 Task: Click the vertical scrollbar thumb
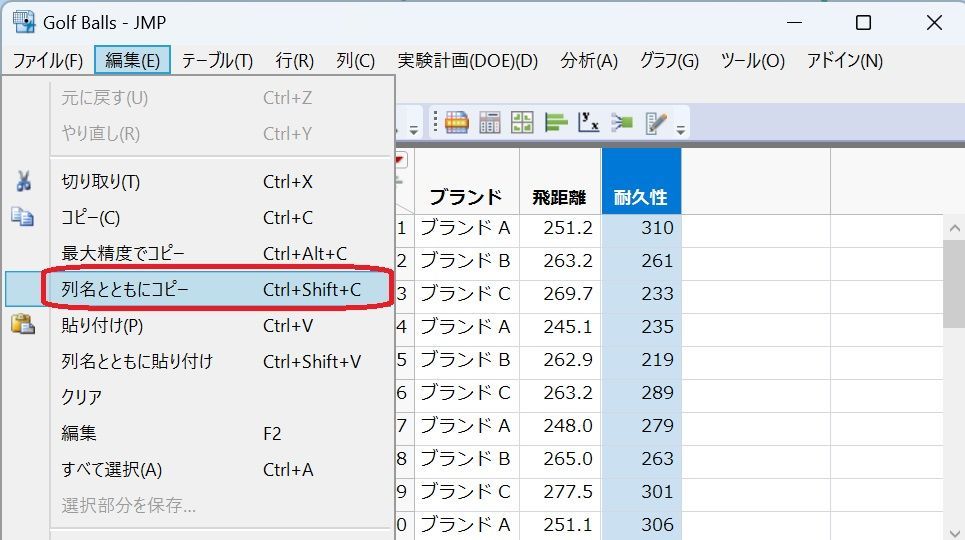coord(954,284)
